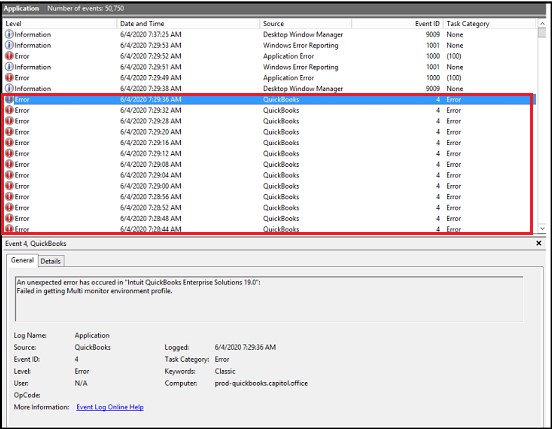The image size is (552, 429).
Task: Click the Information icon for the 7:37:25 AM event
Action: (x=9, y=34)
